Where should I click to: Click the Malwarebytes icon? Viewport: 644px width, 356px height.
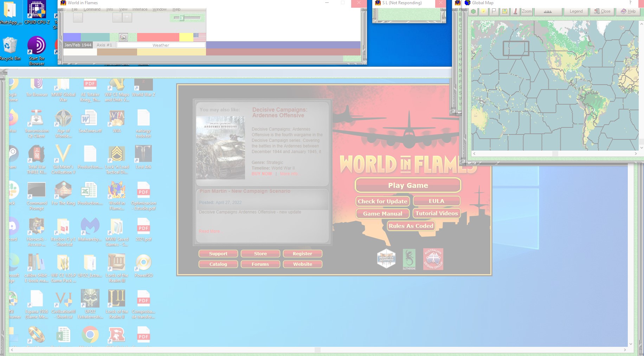(x=90, y=230)
